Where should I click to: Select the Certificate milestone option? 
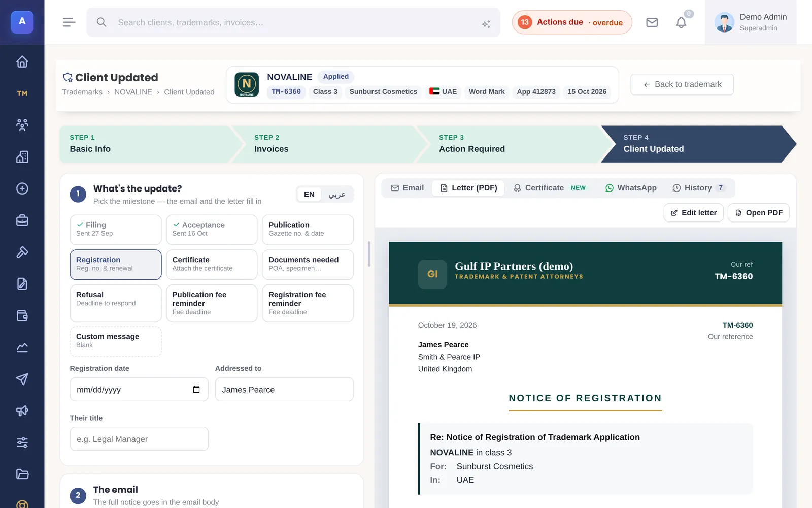[212, 265]
